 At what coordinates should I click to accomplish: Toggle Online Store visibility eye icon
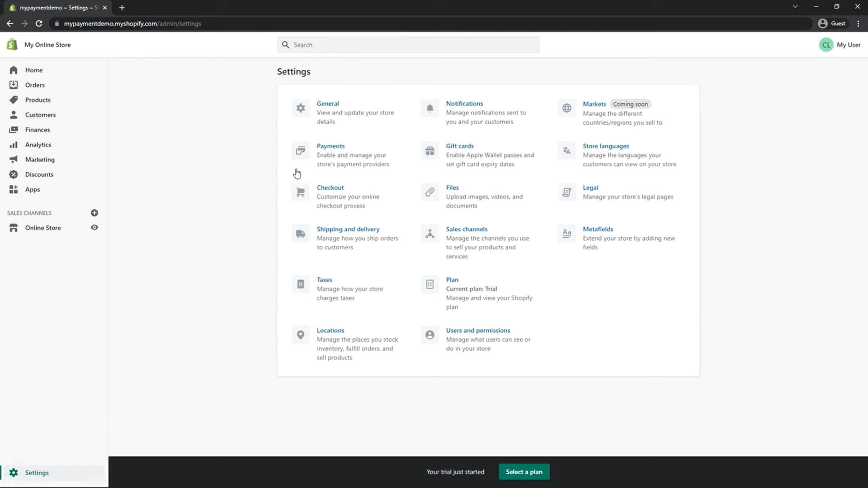click(x=94, y=228)
